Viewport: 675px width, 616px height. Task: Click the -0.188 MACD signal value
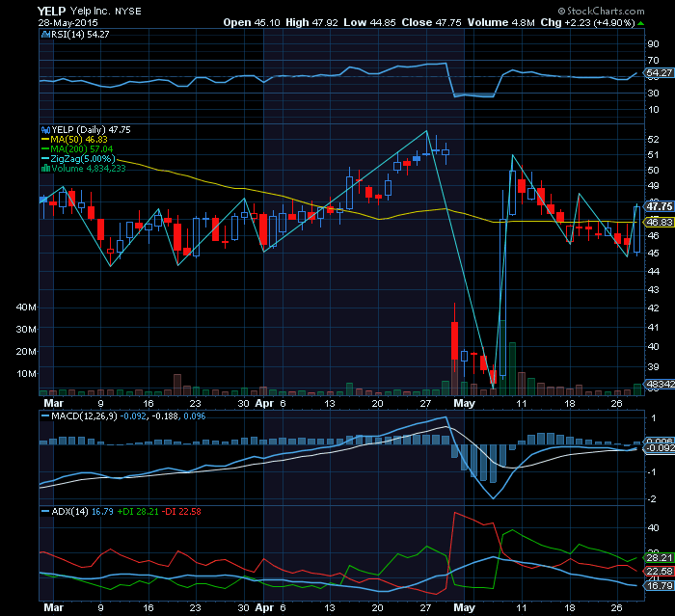[165, 416]
